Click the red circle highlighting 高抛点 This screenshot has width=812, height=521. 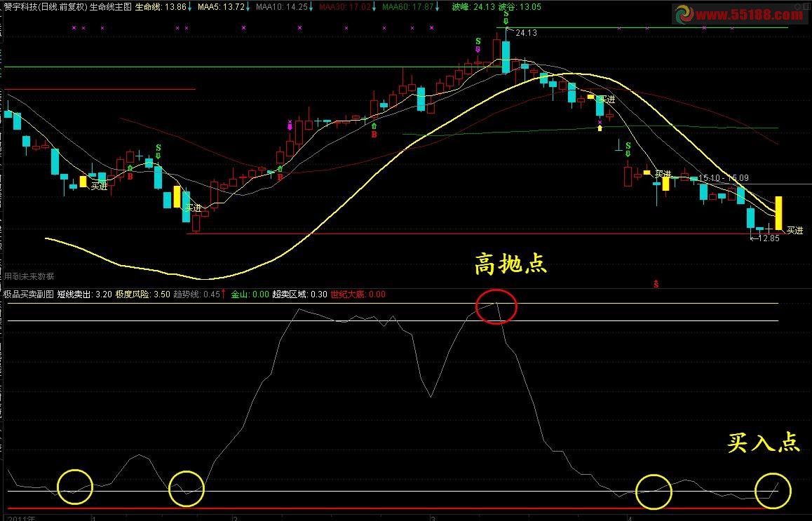pos(496,305)
